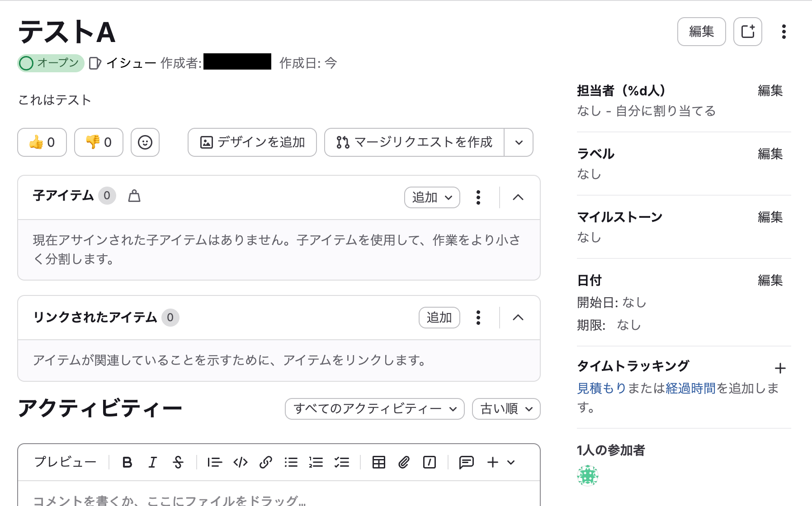Image resolution: width=812 pixels, height=506 pixels.
Task: Apply strikethrough formatting in comment editor
Action: [x=178, y=462]
